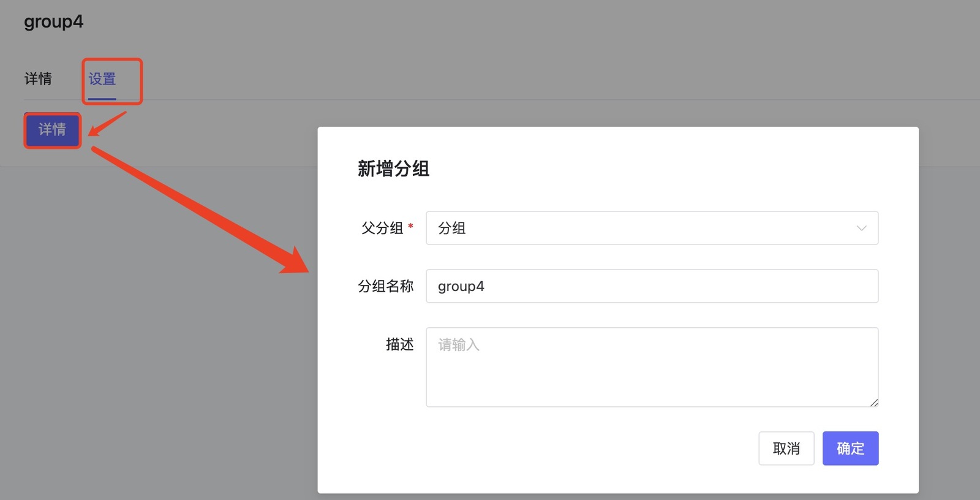The image size is (980, 500).
Task: Click inside the 描述 text area
Action: tap(651, 374)
